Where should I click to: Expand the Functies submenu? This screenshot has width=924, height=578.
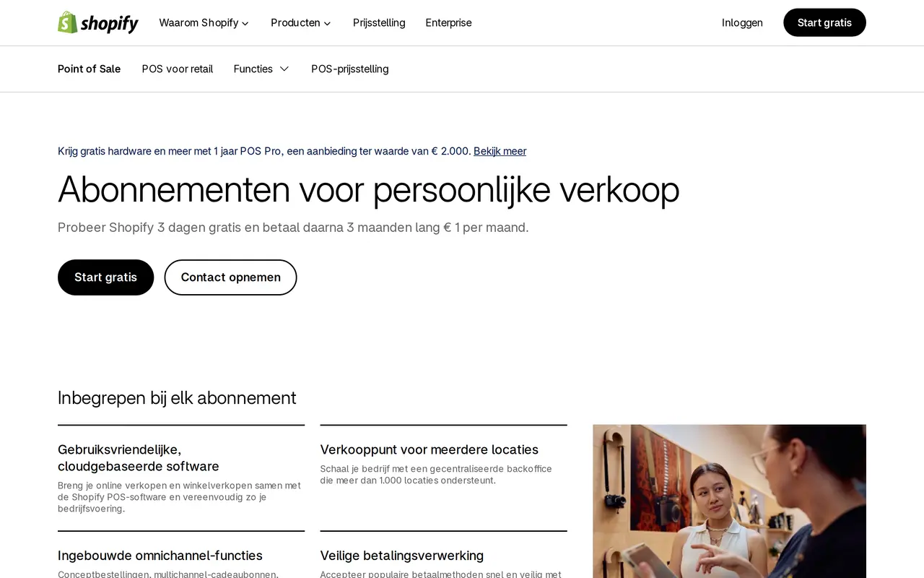point(261,69)
